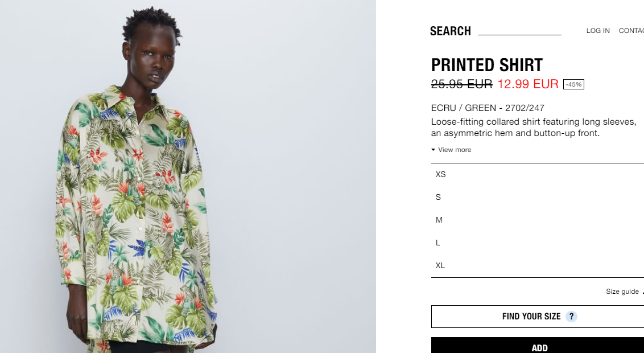The width and height of the screenshot is (644, 353).
Task: Select size M
Action: click(538, 220)
